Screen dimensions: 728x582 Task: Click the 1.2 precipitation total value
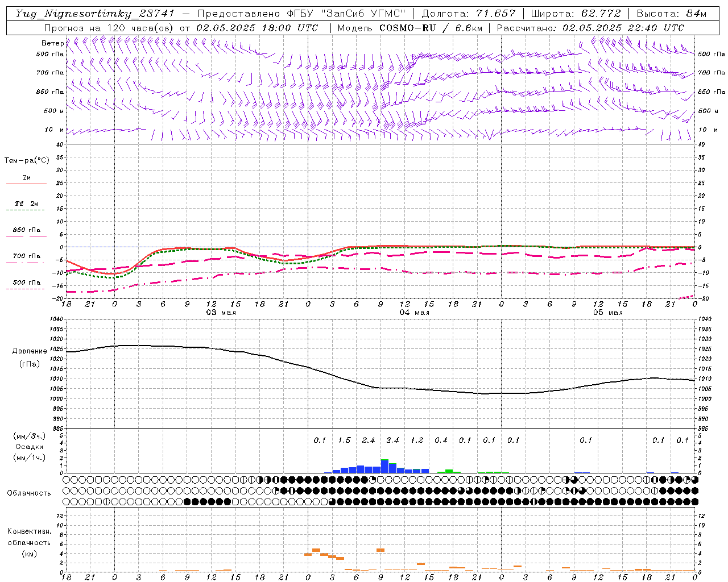(417, 440)
